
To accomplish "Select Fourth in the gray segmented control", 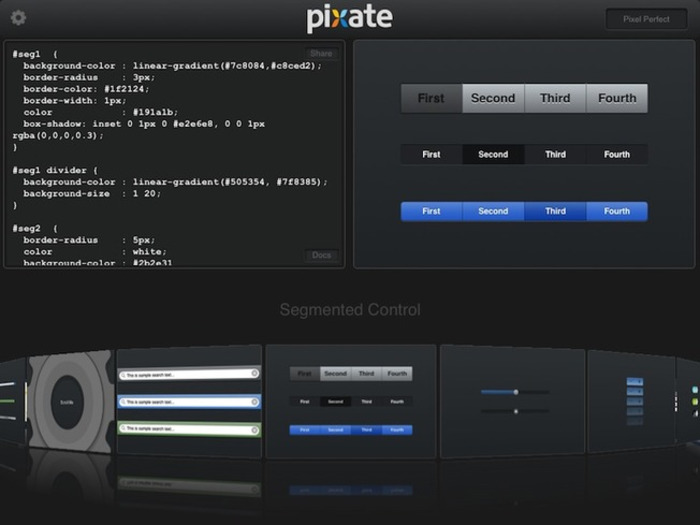I will click(x=617, y=98).
